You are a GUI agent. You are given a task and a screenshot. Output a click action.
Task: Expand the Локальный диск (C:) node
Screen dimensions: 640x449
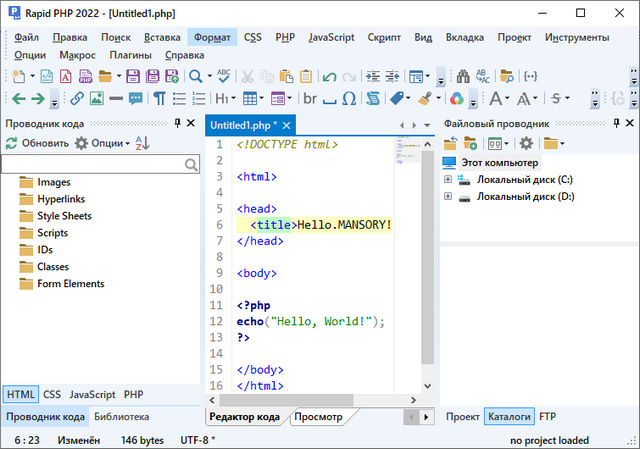pyautogui.click(x=448, y=180)
